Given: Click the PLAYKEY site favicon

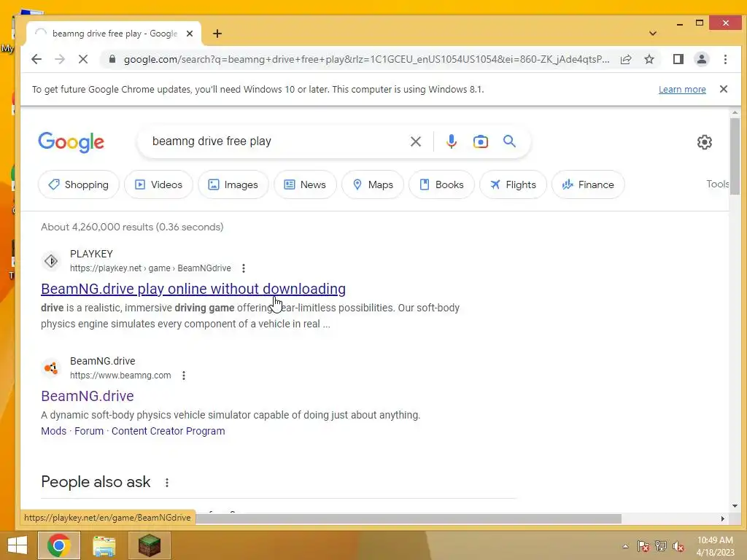Looking at the screenshot, I should click(51, 261).
